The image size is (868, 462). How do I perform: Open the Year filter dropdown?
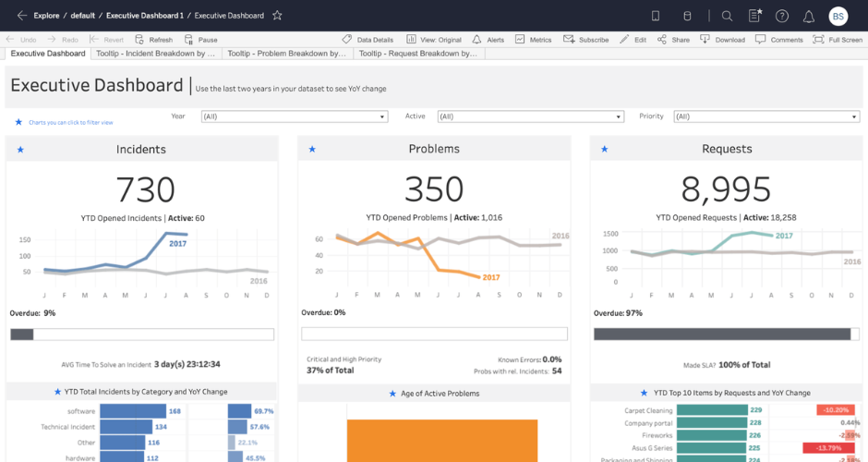(x=294, y=116)
